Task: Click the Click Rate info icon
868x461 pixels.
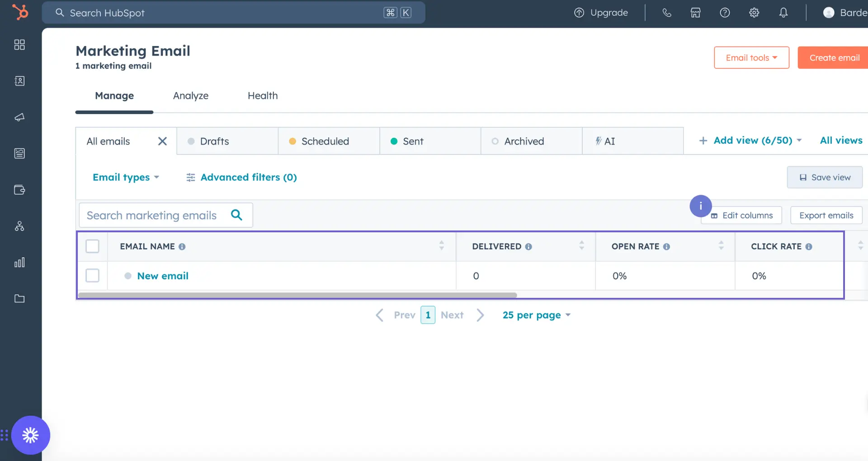Action: click(809, 247)
